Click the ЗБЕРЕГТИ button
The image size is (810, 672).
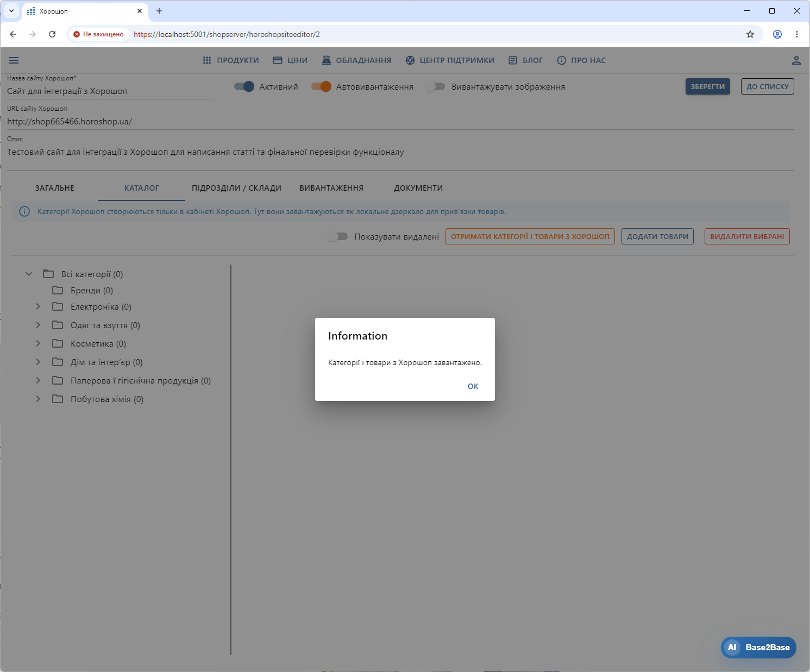click(x=708, y=86)
